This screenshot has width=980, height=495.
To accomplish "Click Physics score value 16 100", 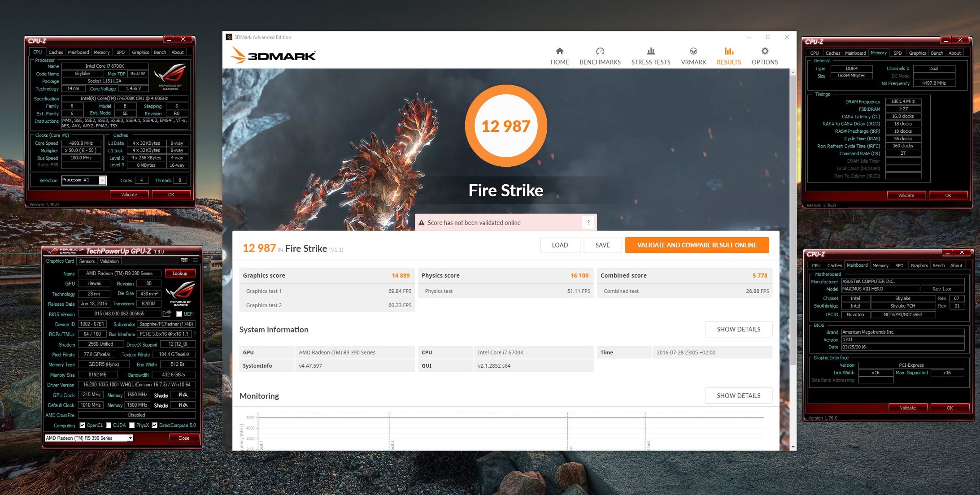I will pyautogui.click(x=579, y=275).
